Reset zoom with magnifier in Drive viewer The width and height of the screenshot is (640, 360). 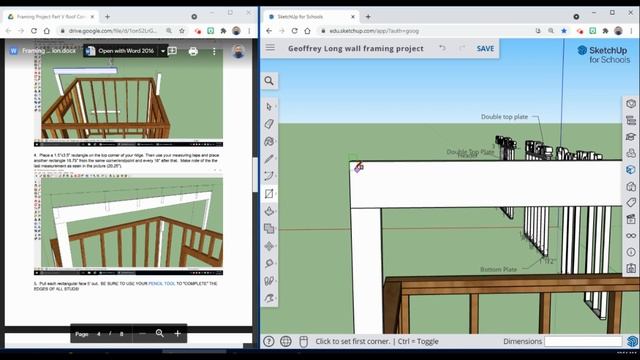(x=160, y=333)
